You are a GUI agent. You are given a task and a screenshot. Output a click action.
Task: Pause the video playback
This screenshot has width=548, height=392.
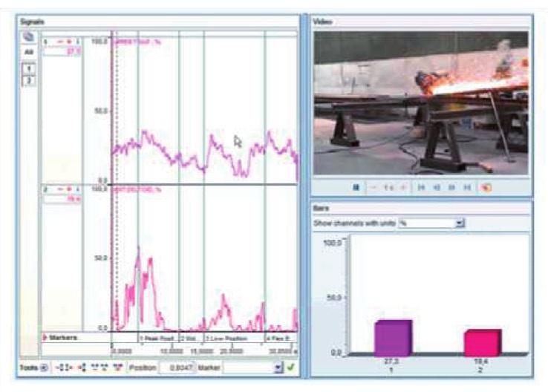pyautogui.click(x=356, y=188)
